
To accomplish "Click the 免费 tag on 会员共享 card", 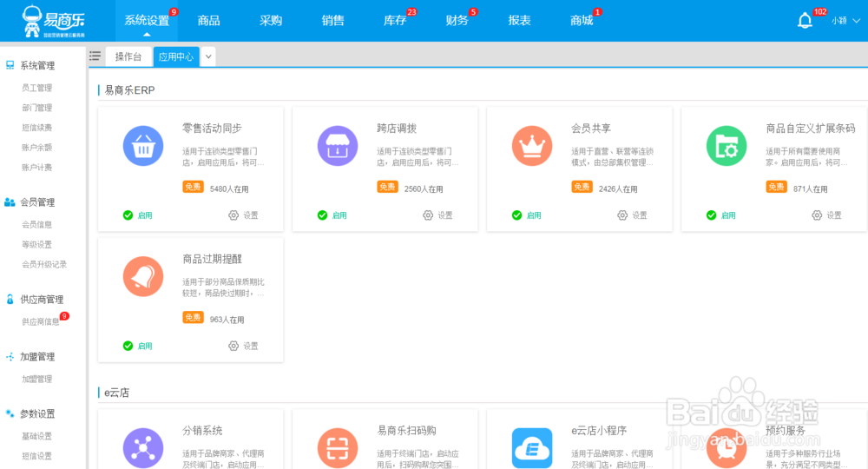I will [582, 187].
